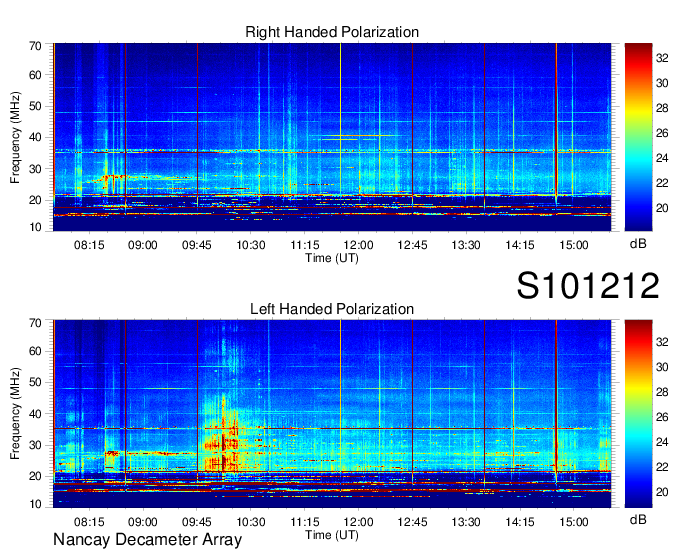Click the 20 dB value on upper color bar

pos(662,208)
